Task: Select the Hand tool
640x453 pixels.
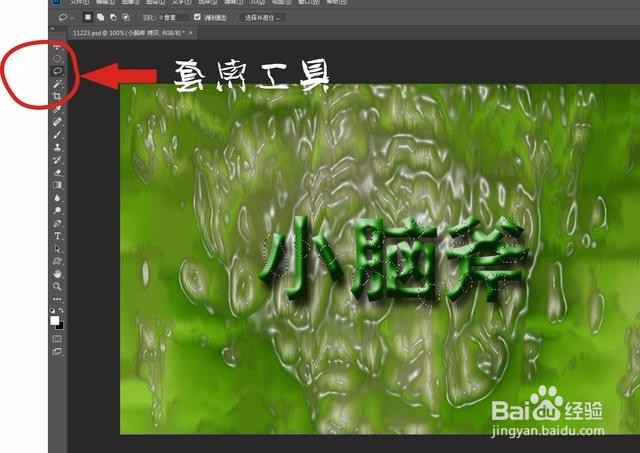Action: (x=58, y=274)
